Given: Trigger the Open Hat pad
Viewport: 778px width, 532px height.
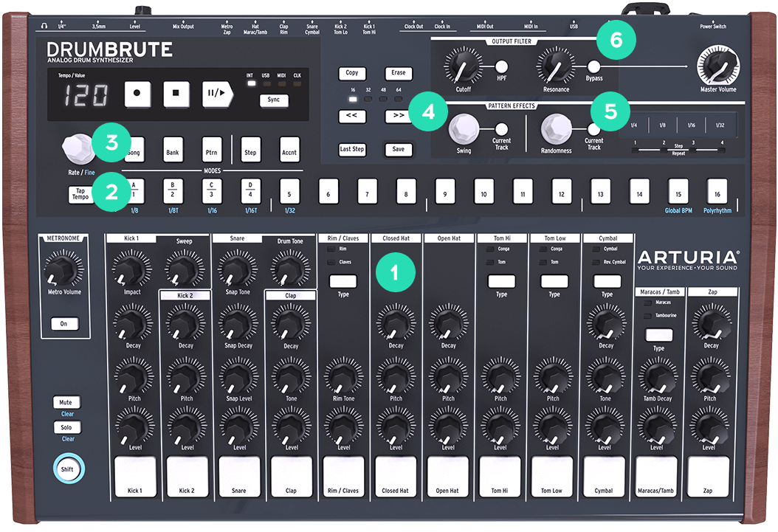Looking at the screenshot, I should [447, 477].
